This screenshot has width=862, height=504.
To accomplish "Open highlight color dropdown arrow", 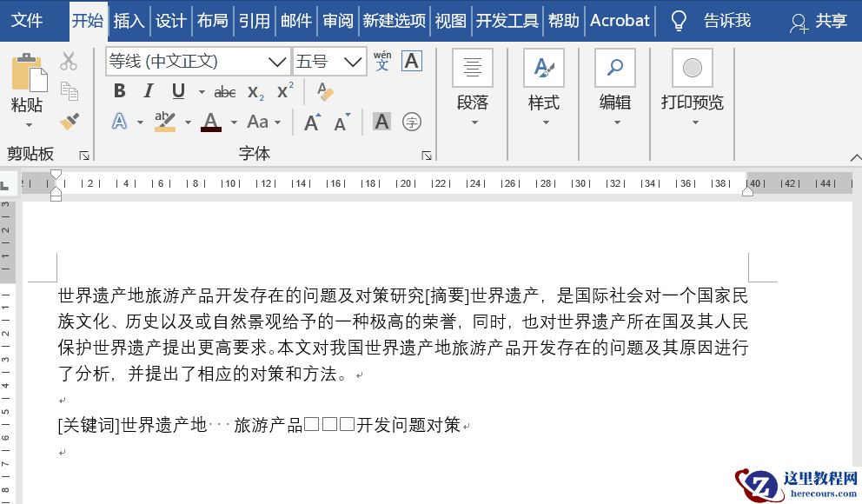I will tap(188, 122).
